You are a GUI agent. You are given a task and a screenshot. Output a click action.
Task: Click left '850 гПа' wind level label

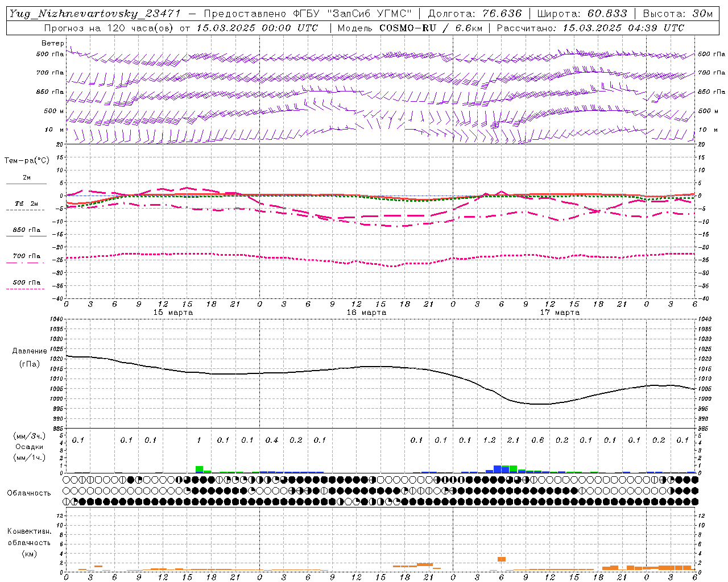[x=50, y=92]
